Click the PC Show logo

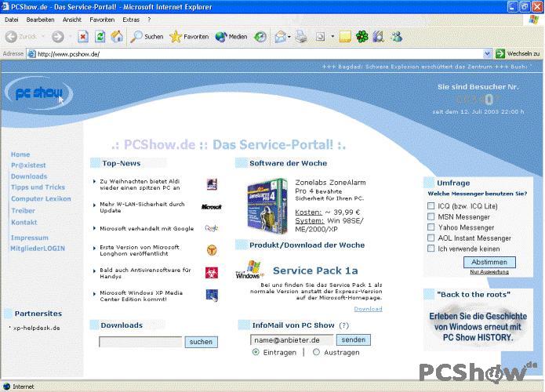tap(39, 93)
